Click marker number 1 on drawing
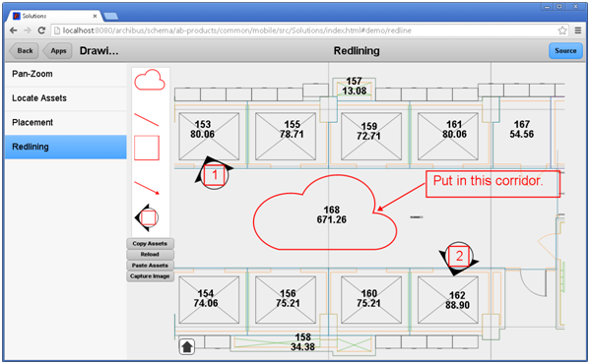The width and height of the screenshot is (590, 364). point(214,175)
